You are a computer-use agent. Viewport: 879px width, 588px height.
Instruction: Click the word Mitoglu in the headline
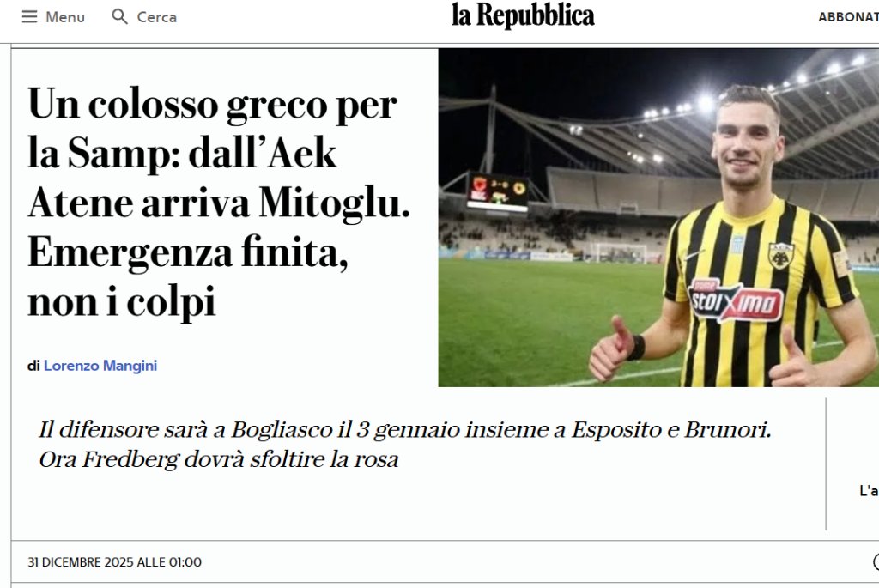pyautogui.click(x=334, y=203)
